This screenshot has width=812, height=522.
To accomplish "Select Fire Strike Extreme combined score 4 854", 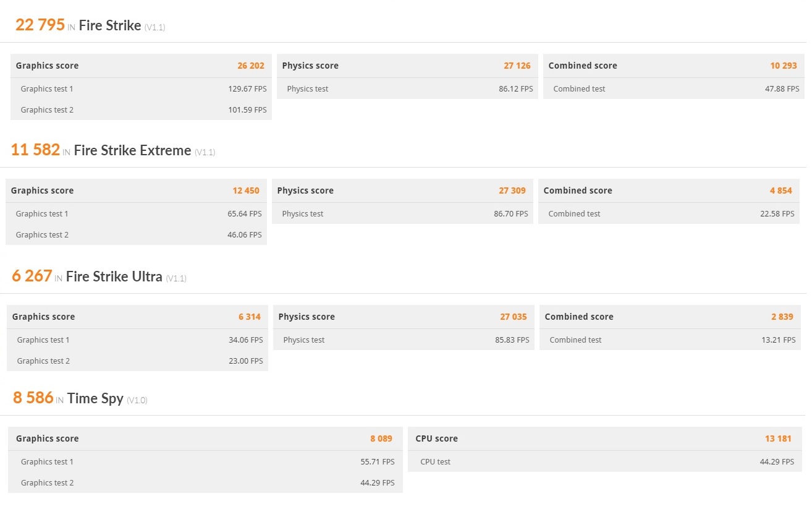I will tap(781, 190).
